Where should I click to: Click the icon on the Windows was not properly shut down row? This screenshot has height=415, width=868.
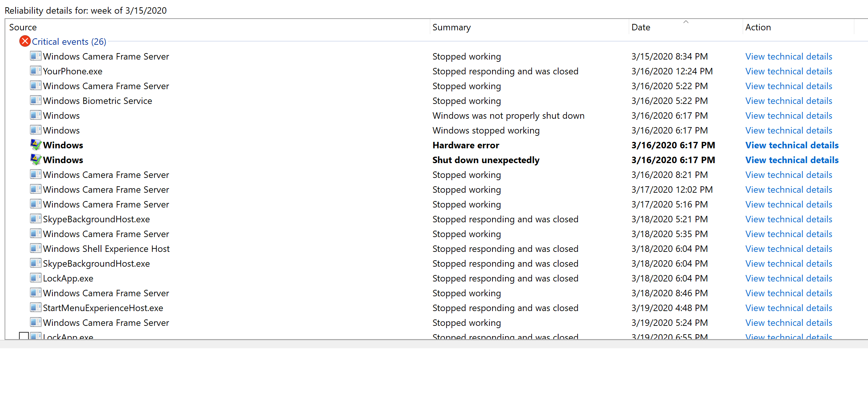36,115
